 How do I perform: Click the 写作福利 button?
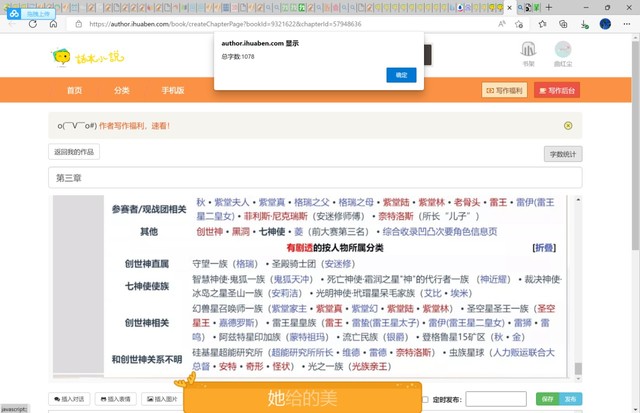[508, 91]
